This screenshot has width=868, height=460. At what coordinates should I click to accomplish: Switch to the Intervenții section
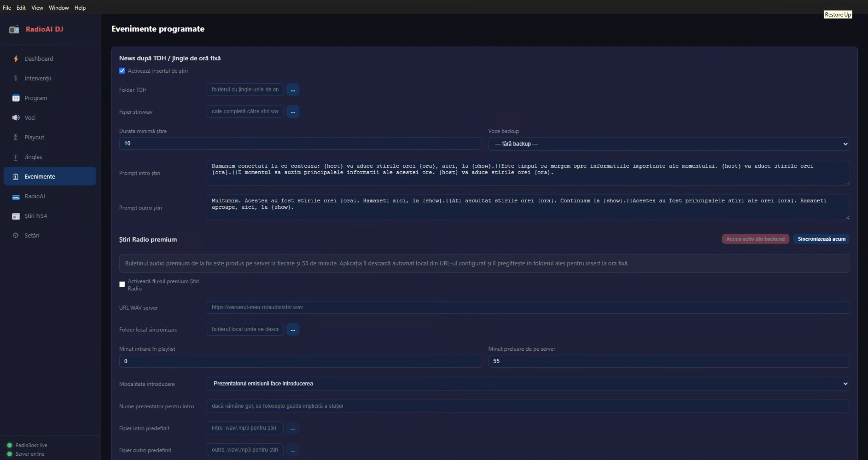coord(50,78)
